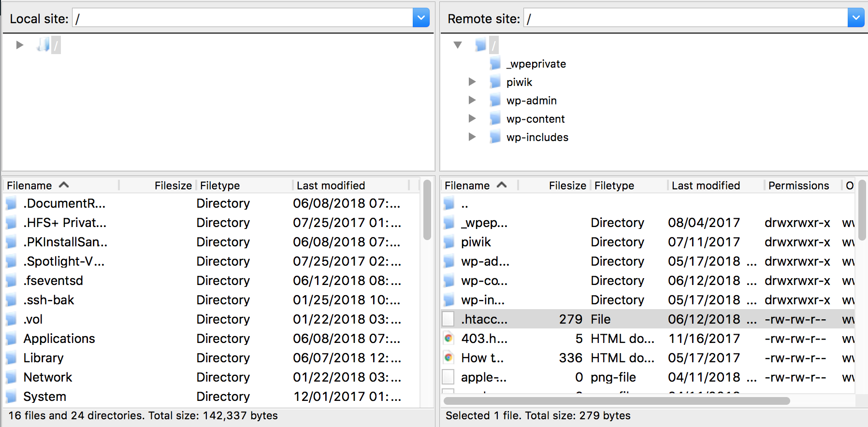Expand the piwik folder in remote tree
The width and height of the screenshot is (868, 427).
tap(472, 82)
